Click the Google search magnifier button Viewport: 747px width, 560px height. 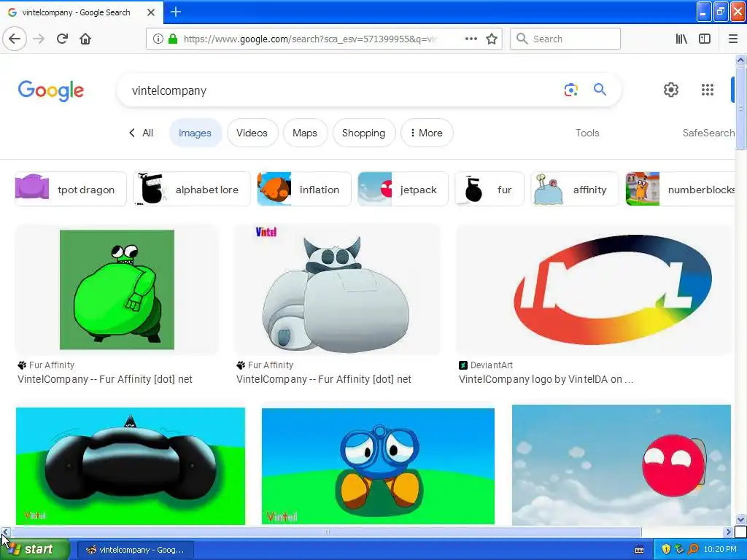(600, 90)
